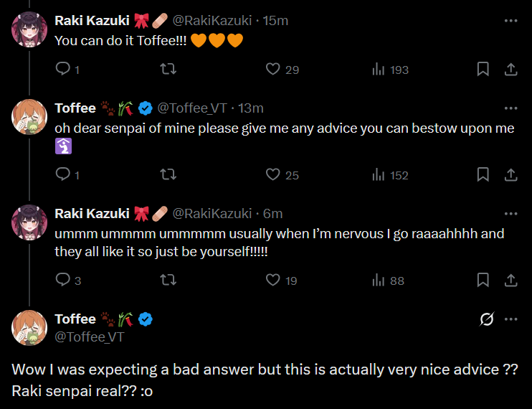This screenshot has width=532, height=409.
Task: View analytics showing 152 views
Action: click(x=378, y=174)
